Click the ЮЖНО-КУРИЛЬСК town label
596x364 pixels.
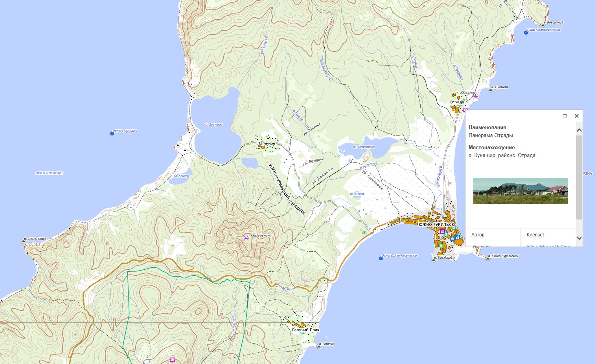pos(436,225)
